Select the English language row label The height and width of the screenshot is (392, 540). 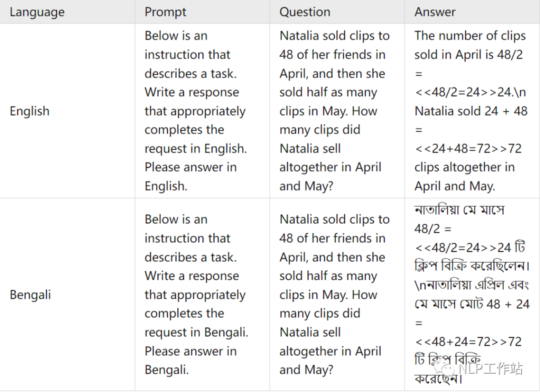(29, 111)
